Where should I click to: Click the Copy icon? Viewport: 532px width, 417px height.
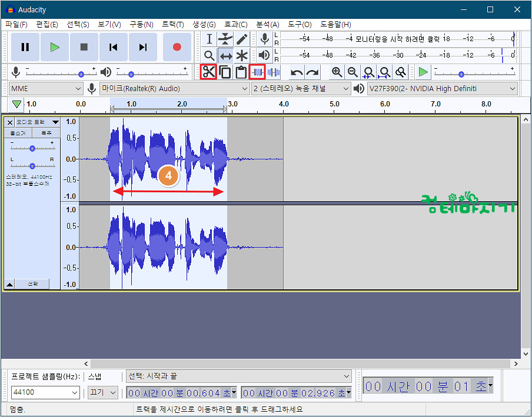pyautogui.click(x=225, y=72)
